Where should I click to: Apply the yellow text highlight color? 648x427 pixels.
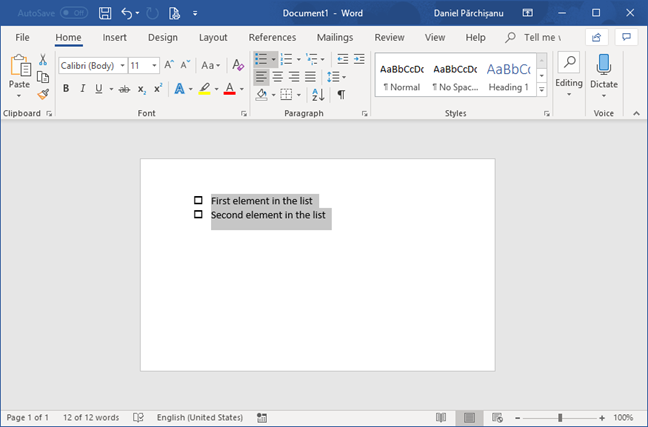point(205,89)
